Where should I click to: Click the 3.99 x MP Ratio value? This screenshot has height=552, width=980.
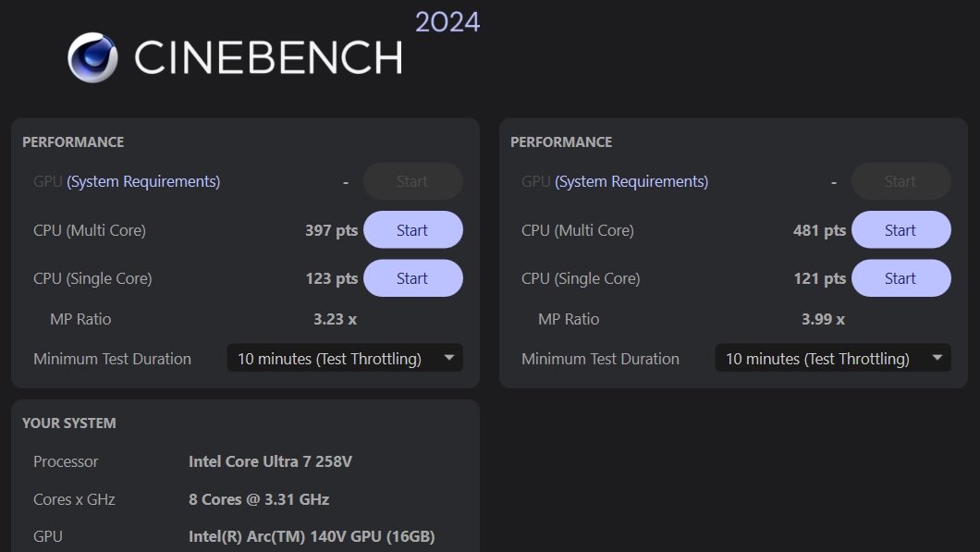click(823, 319)
